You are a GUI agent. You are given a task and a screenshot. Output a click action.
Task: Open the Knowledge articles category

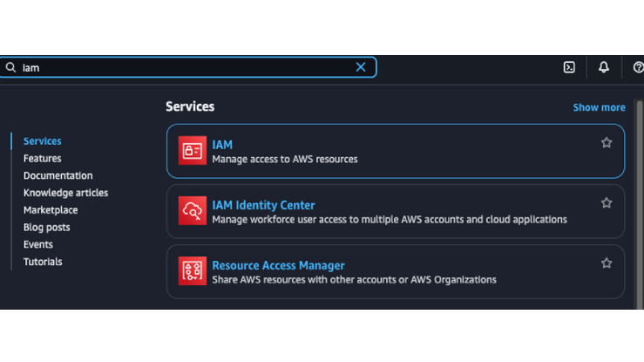[65, 193]
